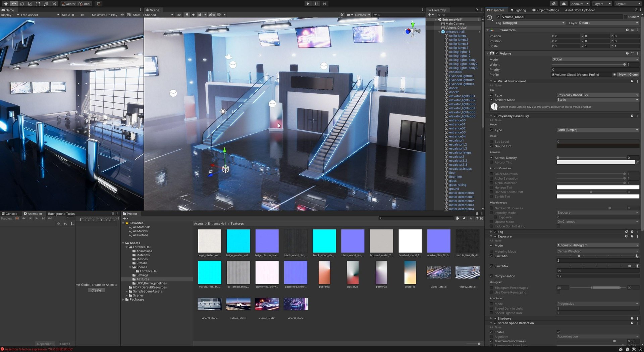Select the Move tool
Viewport: 644px width, 352px height.
(x=14, y=4)
